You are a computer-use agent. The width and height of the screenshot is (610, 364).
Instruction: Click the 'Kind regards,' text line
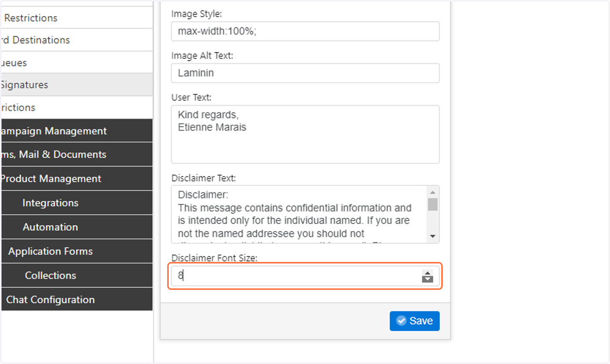pyautogui.click(x=208, y=115)
